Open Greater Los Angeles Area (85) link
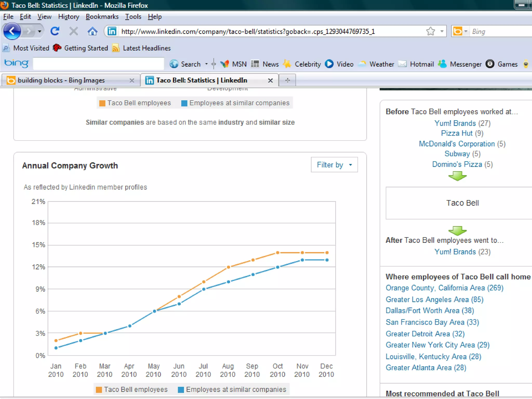 click(435, 300)
